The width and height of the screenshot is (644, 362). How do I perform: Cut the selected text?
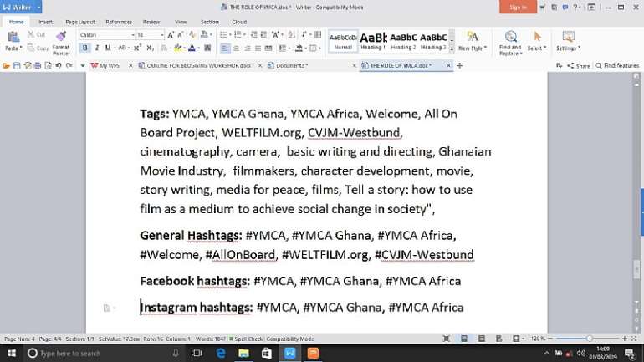coord(36,35)
